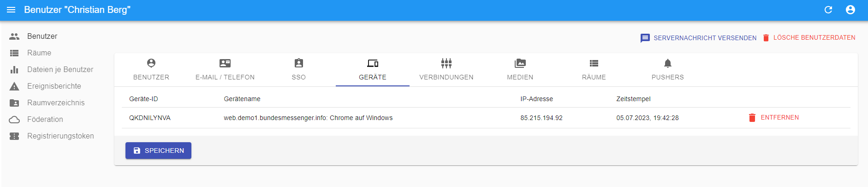Open the E-Mail / Telefon tab

(225, 70)
